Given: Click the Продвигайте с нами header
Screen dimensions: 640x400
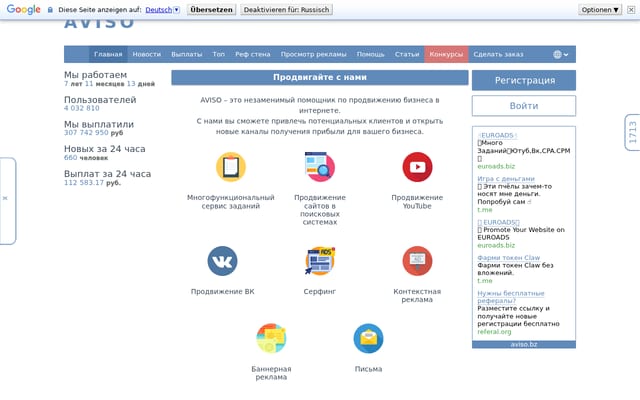Looking at the screenshot, I should point(320,77).
